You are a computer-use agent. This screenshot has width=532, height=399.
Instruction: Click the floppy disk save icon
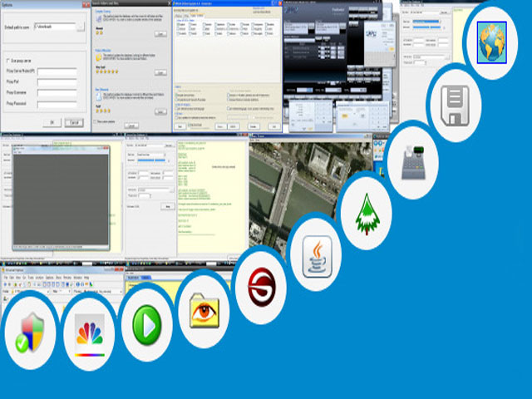click(456, 105)
